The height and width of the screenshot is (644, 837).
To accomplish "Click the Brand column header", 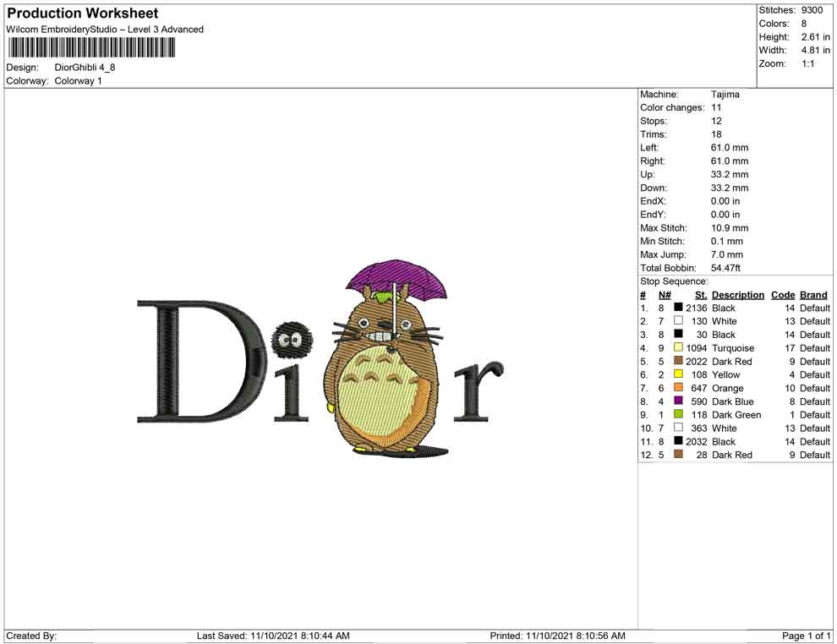I will click(813, 295).
